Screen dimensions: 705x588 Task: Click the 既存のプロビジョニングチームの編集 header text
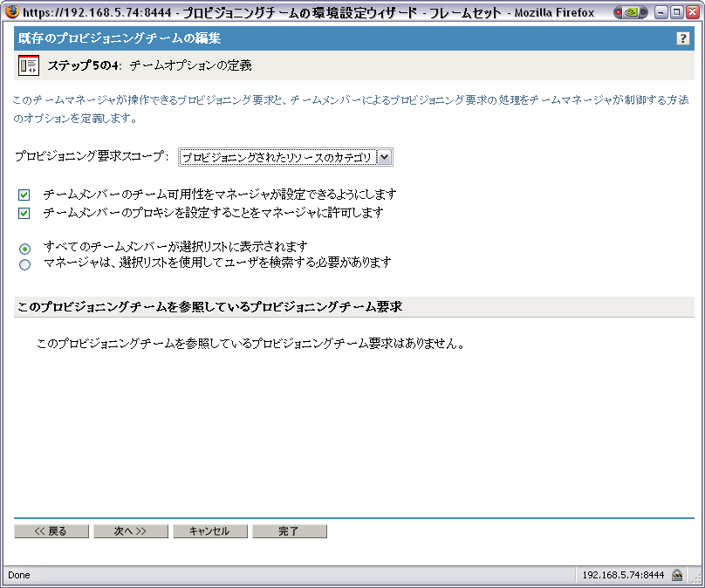tap(120, 38)
